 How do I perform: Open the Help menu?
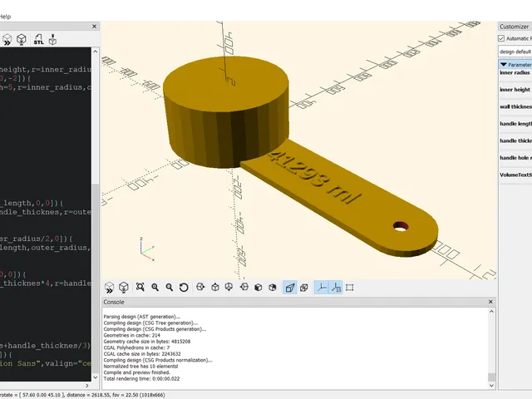pyautogui.click(x=6, y=17)
